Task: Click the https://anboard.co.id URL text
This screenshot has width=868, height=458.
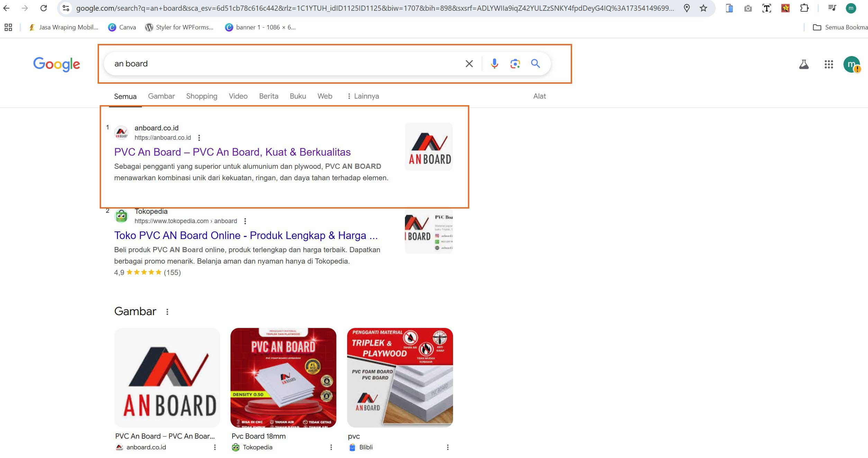Action: click(x=163, y=138)
